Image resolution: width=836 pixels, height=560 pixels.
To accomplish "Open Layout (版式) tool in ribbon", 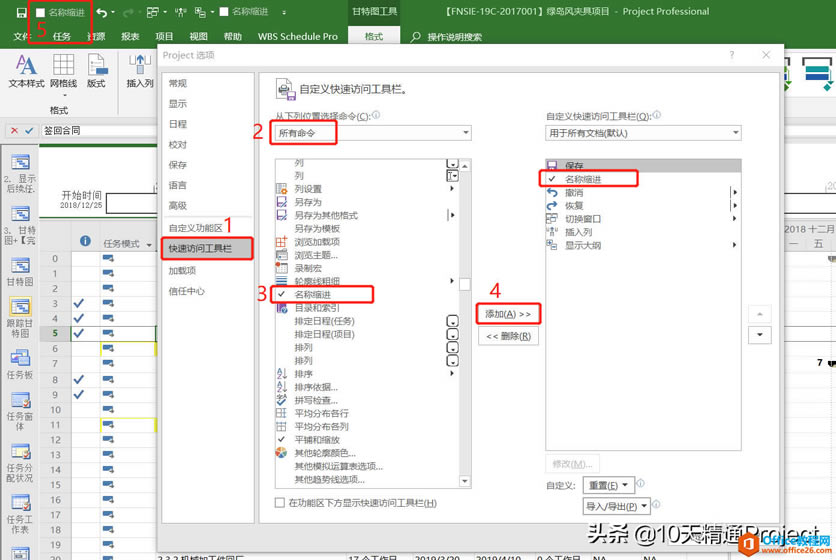I will [x=97, y=71].
